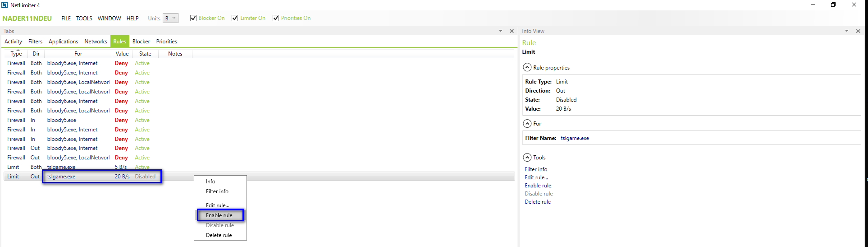Select the first bloody6.exe, Internet rule row
Image resolution: width=868 pixels, height=247 pixels.
259,101
